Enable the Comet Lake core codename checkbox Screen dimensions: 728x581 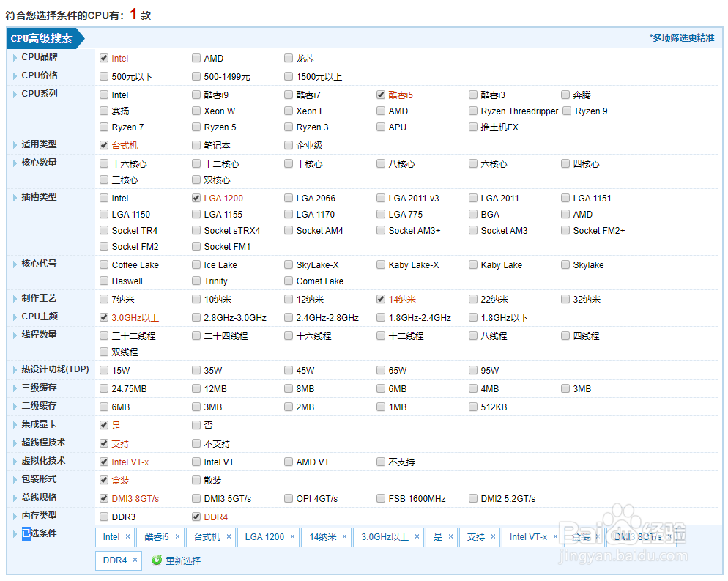click(x=289, y=281)
